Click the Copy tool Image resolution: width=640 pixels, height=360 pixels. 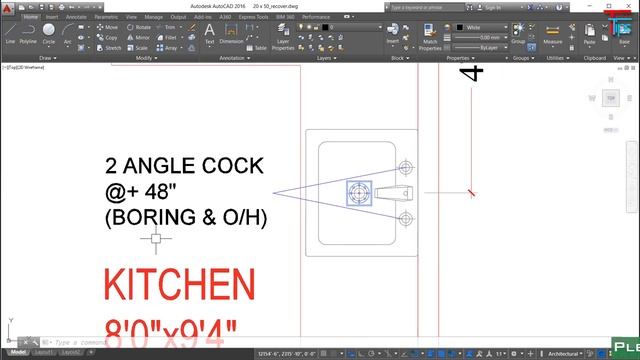(x=107, y=38)
